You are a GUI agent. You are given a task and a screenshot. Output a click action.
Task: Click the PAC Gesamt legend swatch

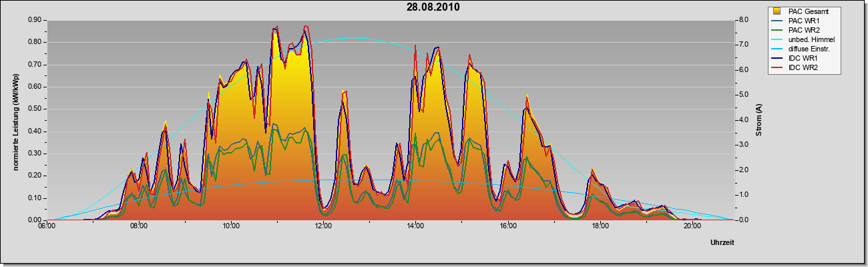[777, 12]
